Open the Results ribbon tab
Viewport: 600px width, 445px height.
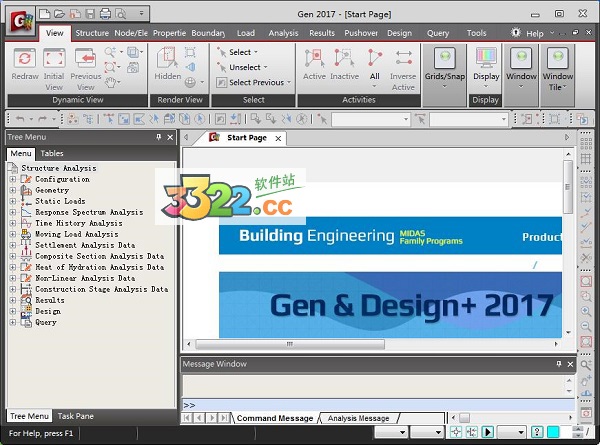pyautogui.click(x=322, y=33)
